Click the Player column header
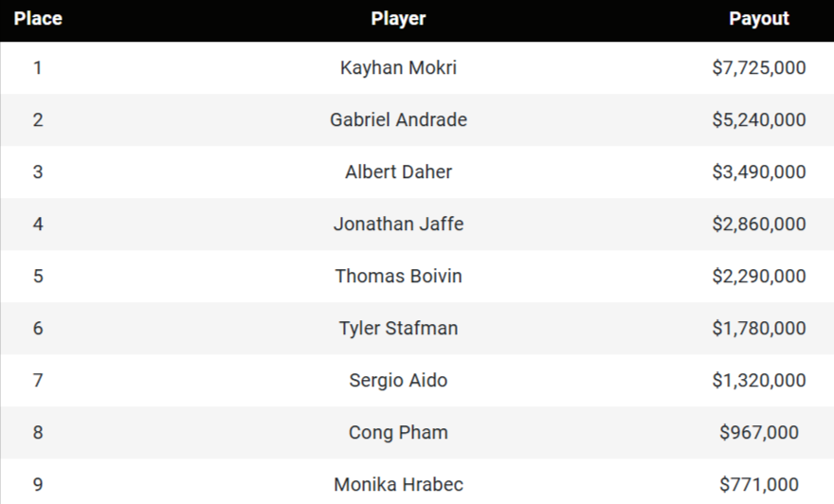Viewport: 834px width, 504px height. [398, 19]
